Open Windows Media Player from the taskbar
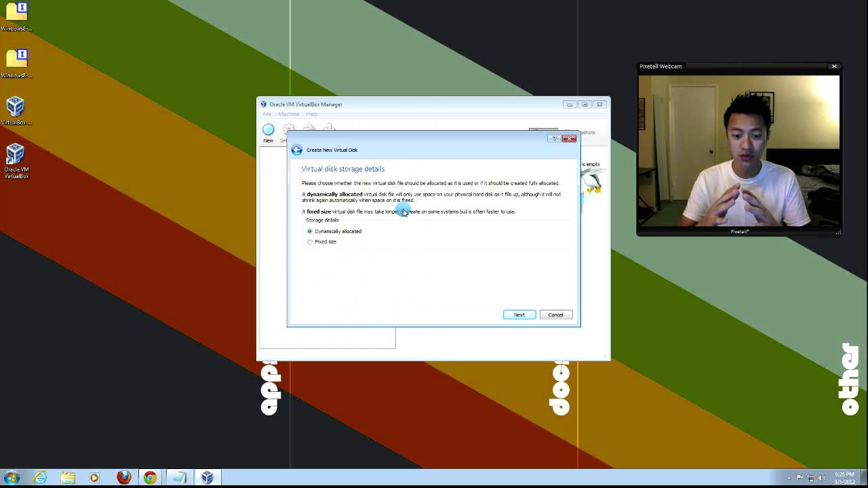This screenshot has width=868, height=488. pos(94,478)
